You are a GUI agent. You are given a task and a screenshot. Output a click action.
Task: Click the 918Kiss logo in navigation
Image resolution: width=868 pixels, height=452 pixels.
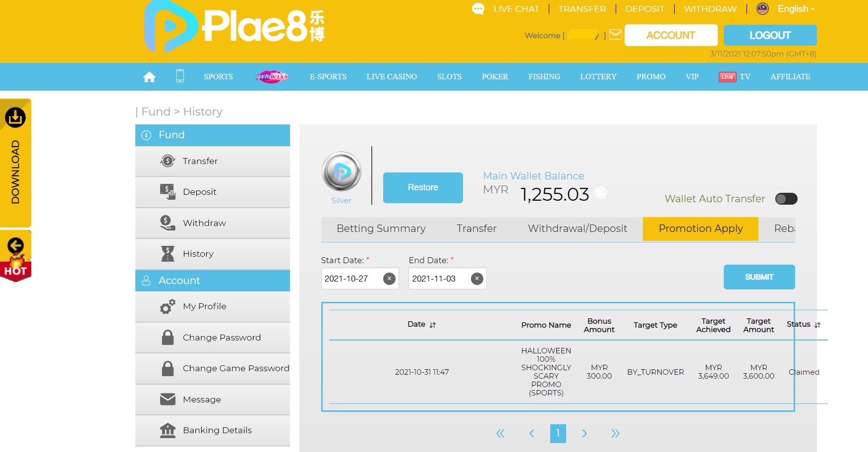tap(271, 77)
